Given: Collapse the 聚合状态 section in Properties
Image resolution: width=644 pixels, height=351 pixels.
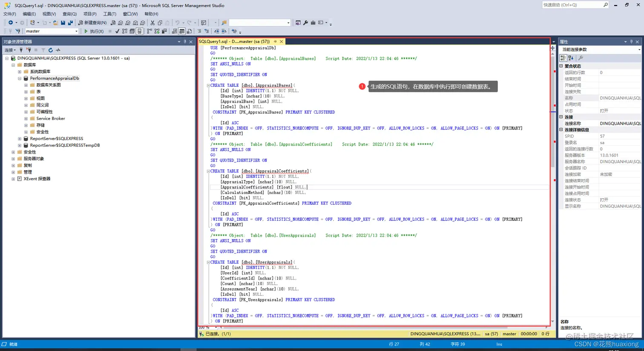Looking at the screenshot, I should [561, 66].
